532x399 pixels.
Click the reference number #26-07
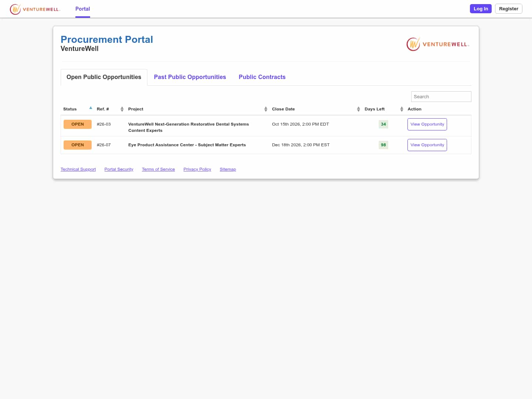pos(104,145)
